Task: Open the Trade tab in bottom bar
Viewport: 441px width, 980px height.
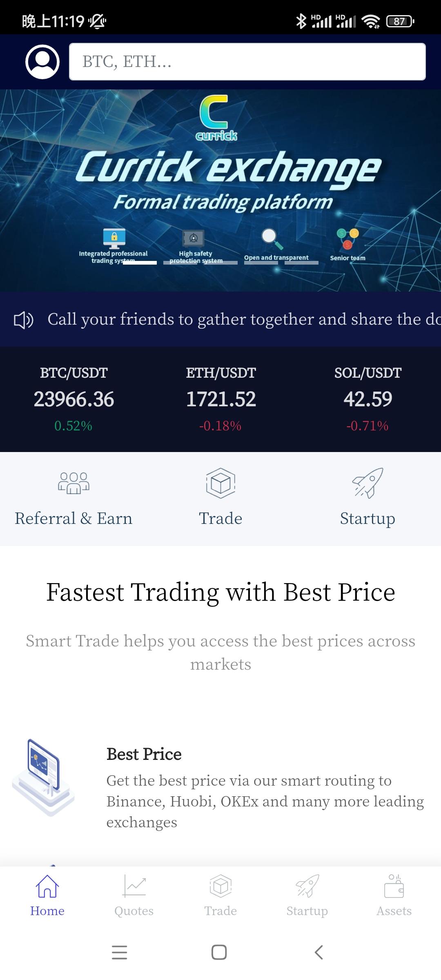Action: [220, 895]
